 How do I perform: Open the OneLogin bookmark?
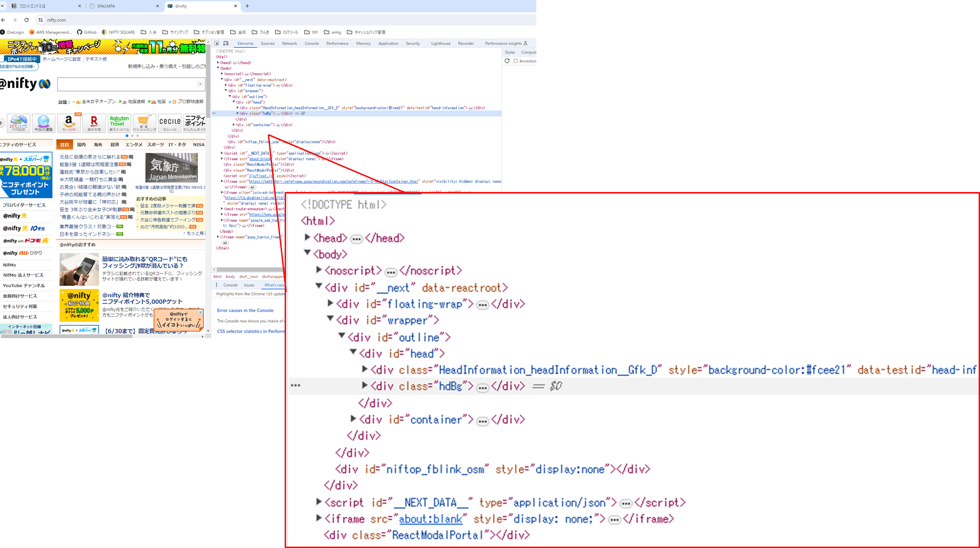coord(13,32)
